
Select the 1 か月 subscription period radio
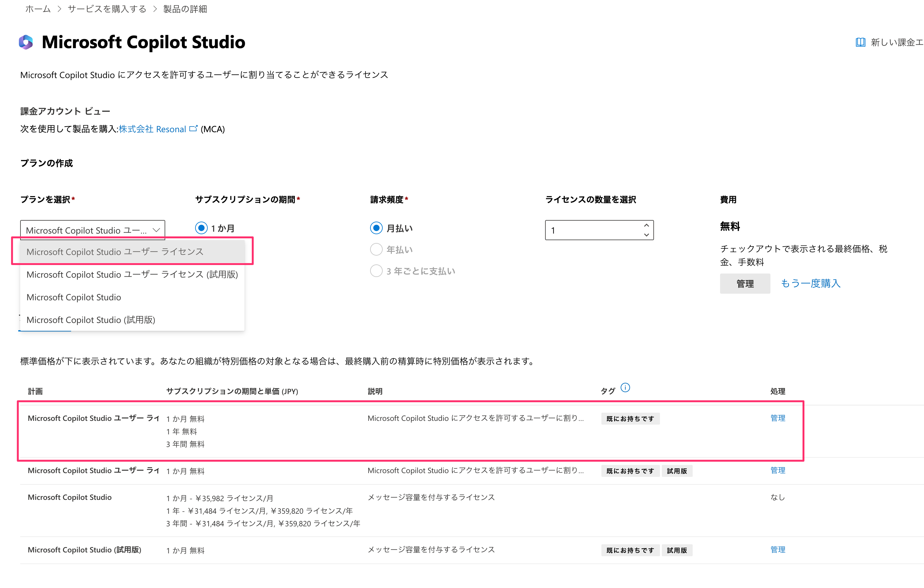point(201,228)
